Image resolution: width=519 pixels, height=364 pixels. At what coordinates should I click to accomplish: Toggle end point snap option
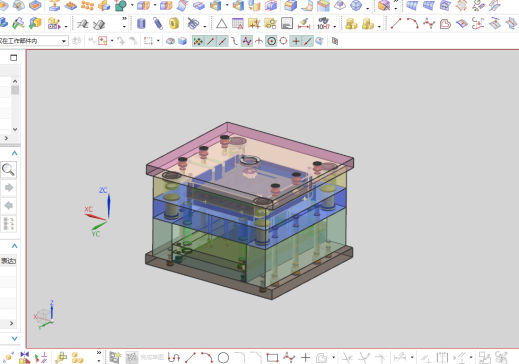[210, 41]
